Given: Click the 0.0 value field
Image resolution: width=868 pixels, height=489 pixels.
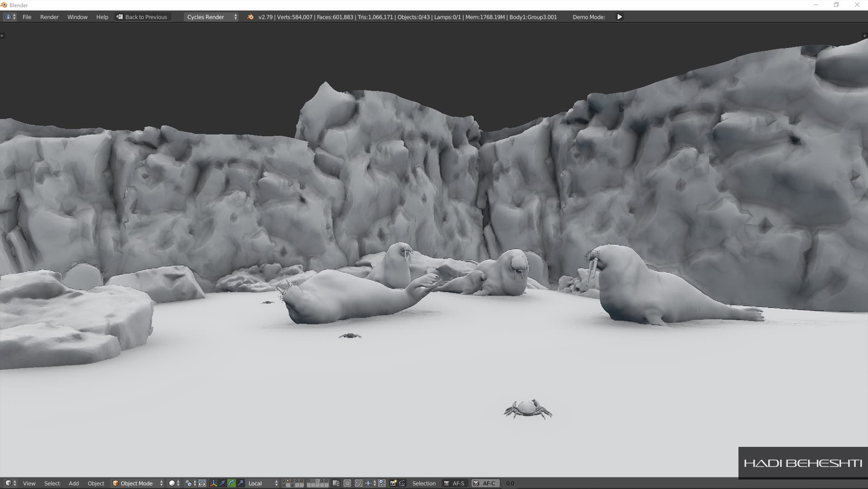Looking at the screenshot, I should click(510, 483).
